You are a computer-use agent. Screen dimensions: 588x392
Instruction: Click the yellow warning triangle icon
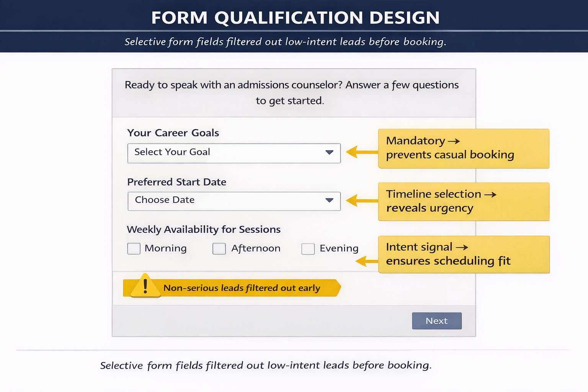[x=145, y=286]
